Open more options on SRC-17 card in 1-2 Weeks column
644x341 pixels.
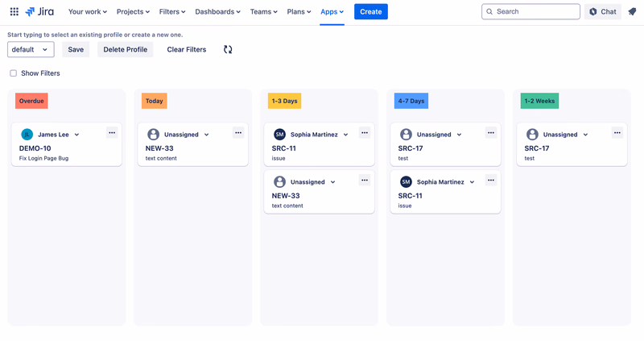point(617,132)
